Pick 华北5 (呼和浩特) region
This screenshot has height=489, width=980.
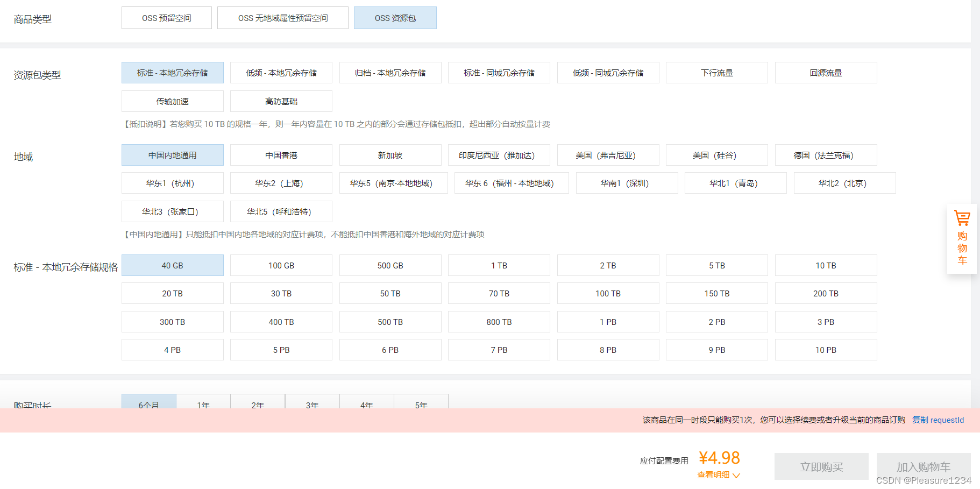point(281,211)
